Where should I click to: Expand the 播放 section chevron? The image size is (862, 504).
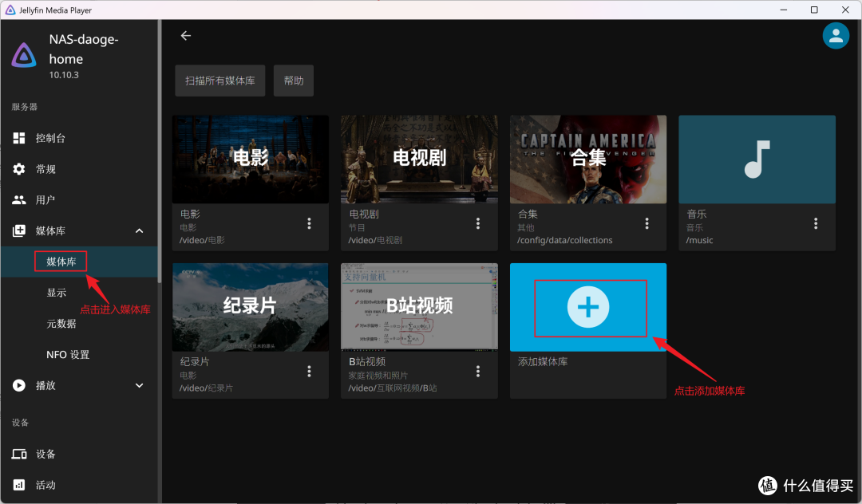pos(140,385)
